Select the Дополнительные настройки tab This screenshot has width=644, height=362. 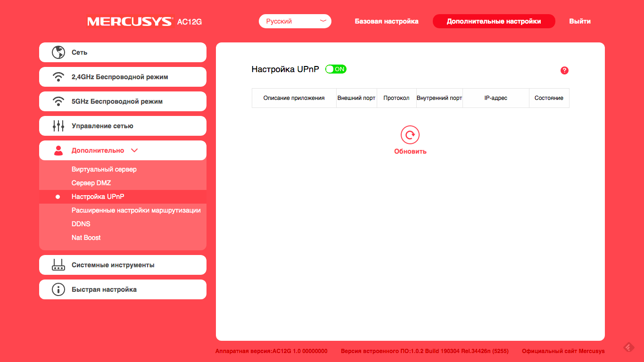pyautogui.click(x=494, y=21)
